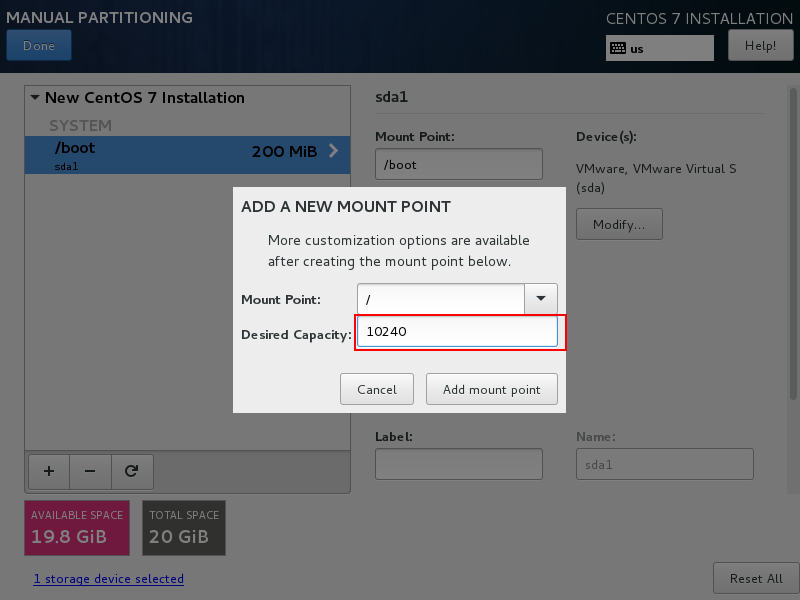This screenshot has height=600, width=800.
Task: Click the plus icon to add partition
Action: click(x=48, y=471)
